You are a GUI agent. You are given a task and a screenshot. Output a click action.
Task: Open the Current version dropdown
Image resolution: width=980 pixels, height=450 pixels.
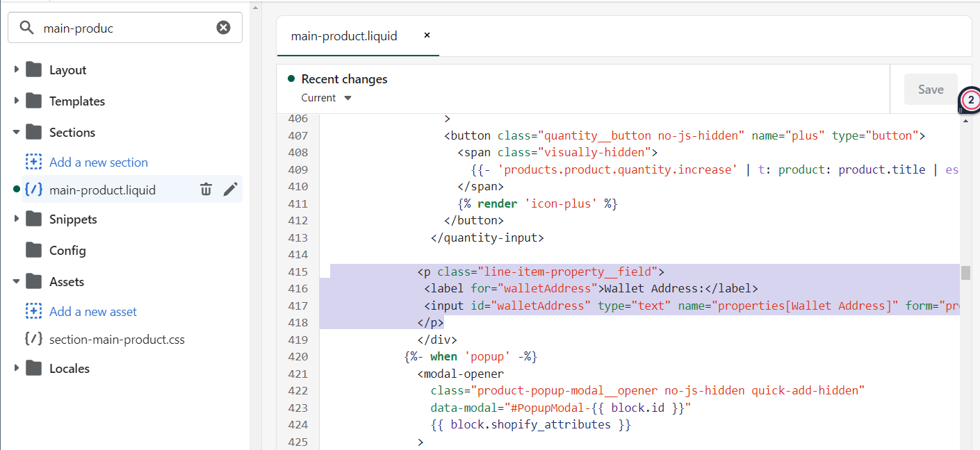coord(327,98)
